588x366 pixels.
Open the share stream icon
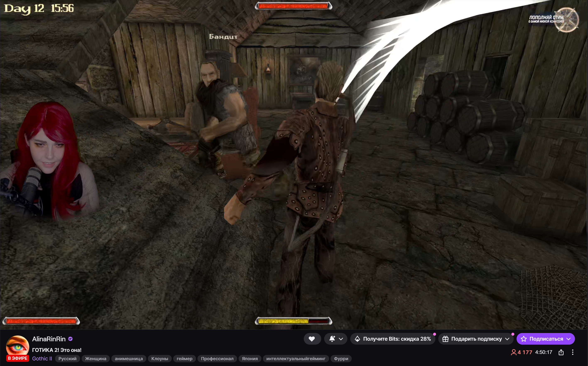[561, 352]
